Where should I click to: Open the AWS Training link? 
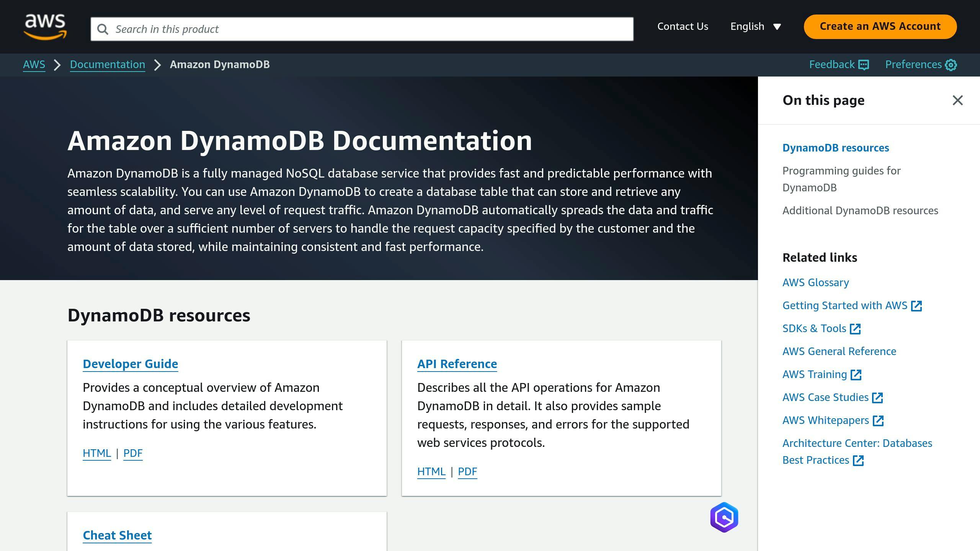click(815, 374)
